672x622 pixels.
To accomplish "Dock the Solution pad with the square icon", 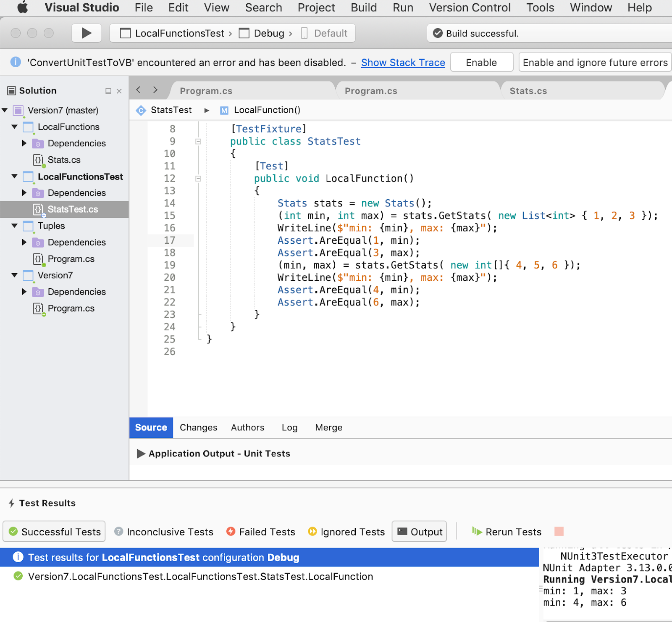I will [108, 91].
